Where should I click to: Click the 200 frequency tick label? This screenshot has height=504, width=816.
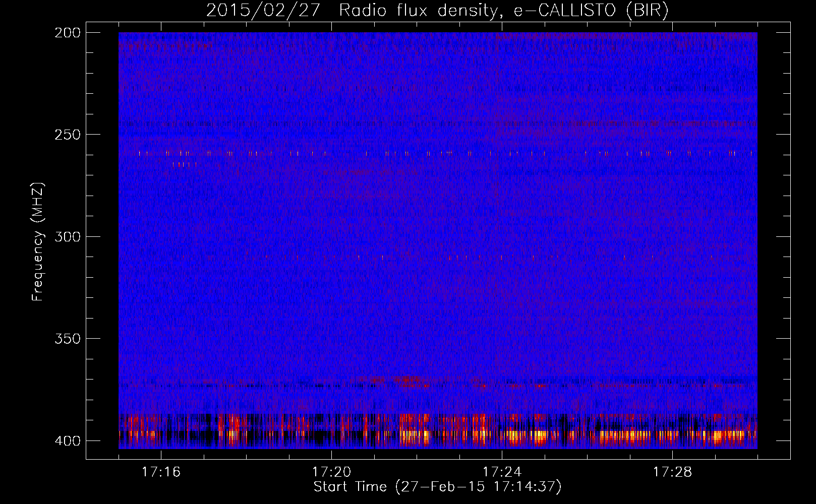(x=67, y=33)
